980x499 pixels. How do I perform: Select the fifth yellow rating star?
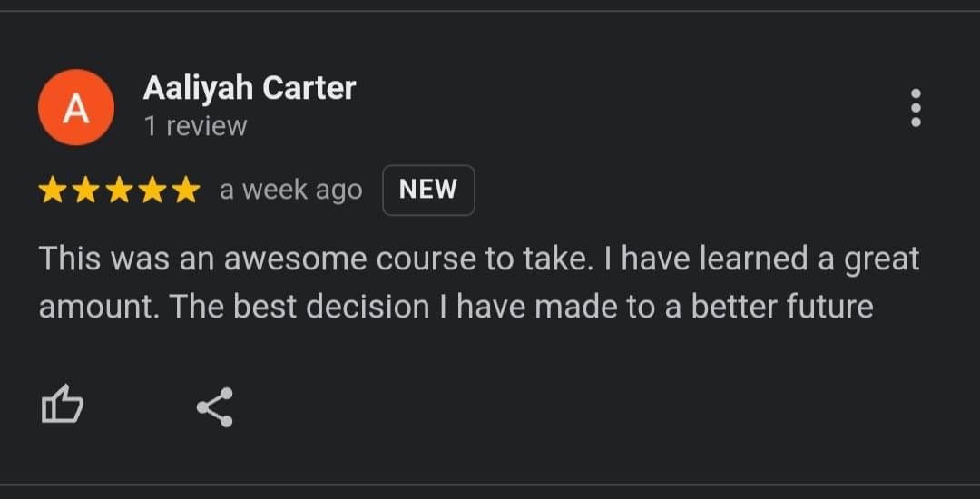186,190
